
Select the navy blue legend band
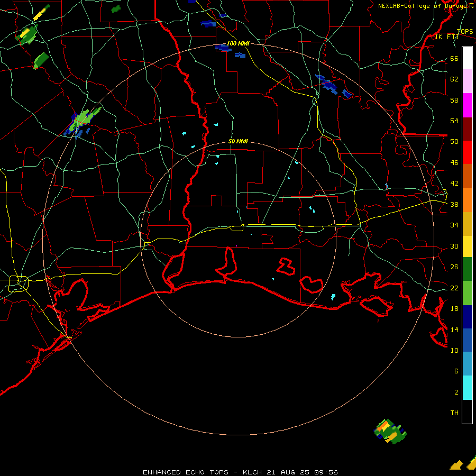click(x=467, y=317)
